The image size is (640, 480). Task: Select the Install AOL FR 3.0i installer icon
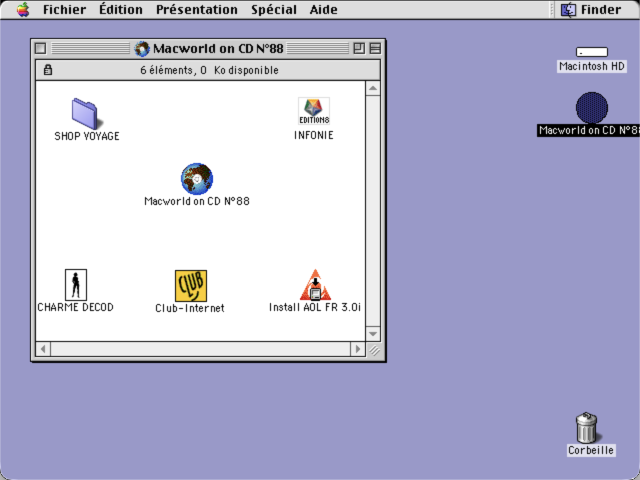tap(315, 285)
